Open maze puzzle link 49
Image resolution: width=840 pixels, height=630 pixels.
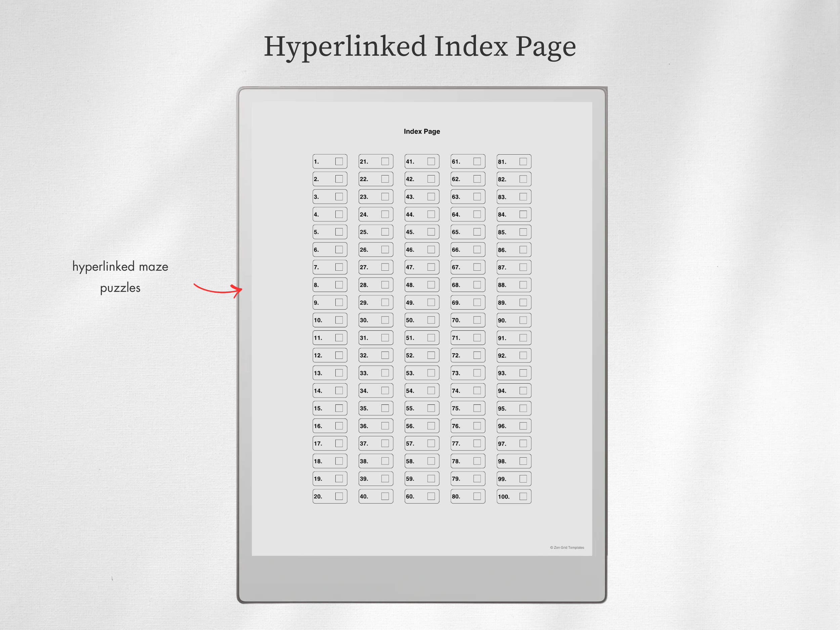tap(422, 302)
